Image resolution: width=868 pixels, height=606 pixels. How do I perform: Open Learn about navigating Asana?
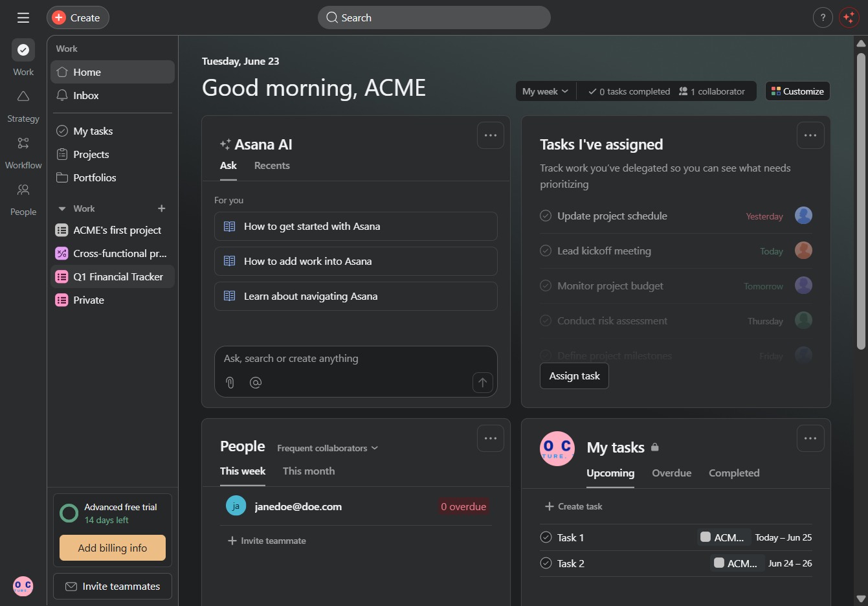coord(356,296)
